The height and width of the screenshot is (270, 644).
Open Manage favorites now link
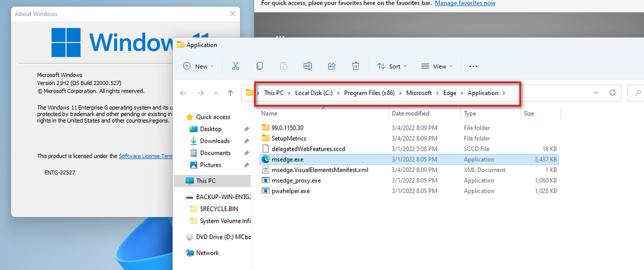(x=465, y=3)
